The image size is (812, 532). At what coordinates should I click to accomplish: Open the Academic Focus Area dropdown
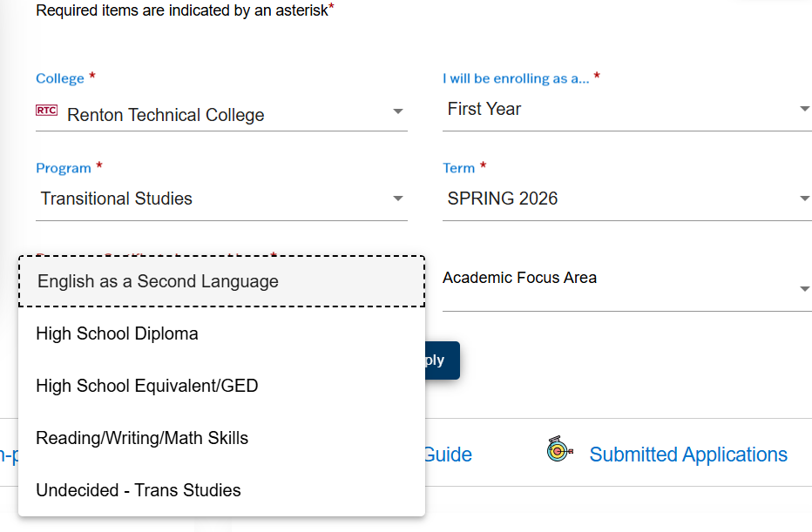(x=803, y=287)
